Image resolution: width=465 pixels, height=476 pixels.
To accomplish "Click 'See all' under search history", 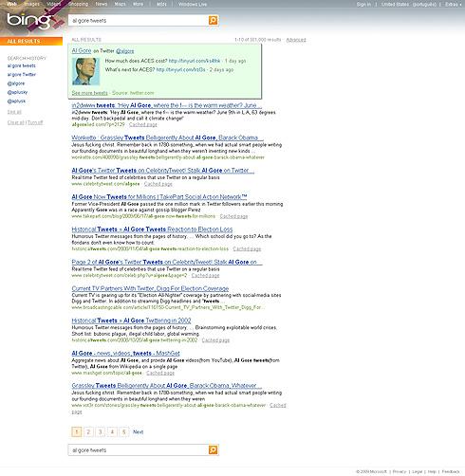I will click(14, 112).
